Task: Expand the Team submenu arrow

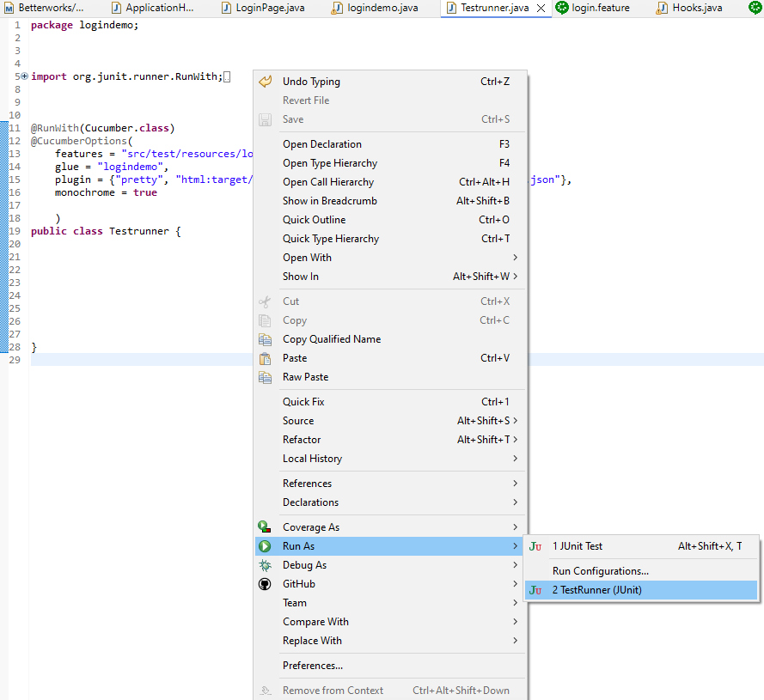Action: point(515,603)
